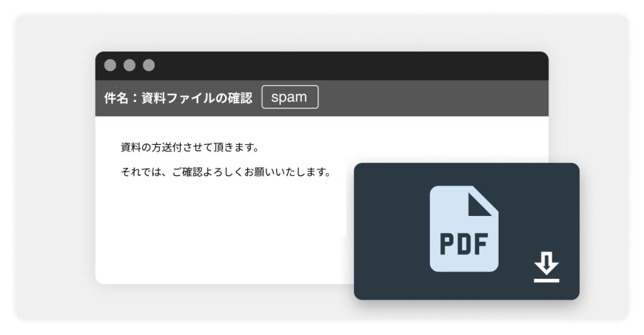This screenshot has height=335, width=644.
Task: Click the line それでは、ご確認よろしくお願いいたします。
Action: 226,172
